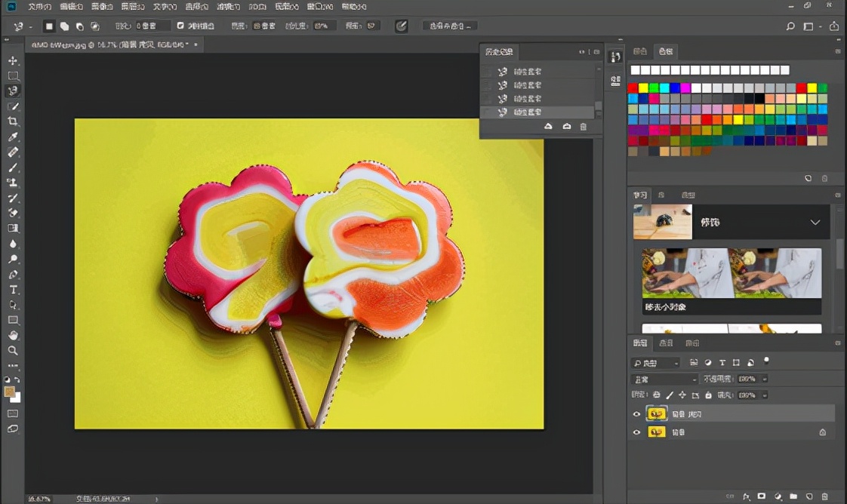
Task: Select the Gradient tool
Action: tap(13, 229)
